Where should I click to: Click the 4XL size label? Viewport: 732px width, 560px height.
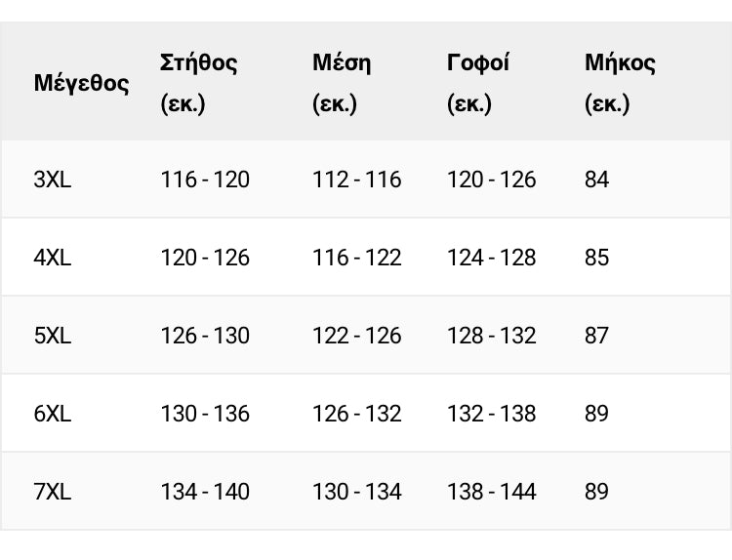53,258
